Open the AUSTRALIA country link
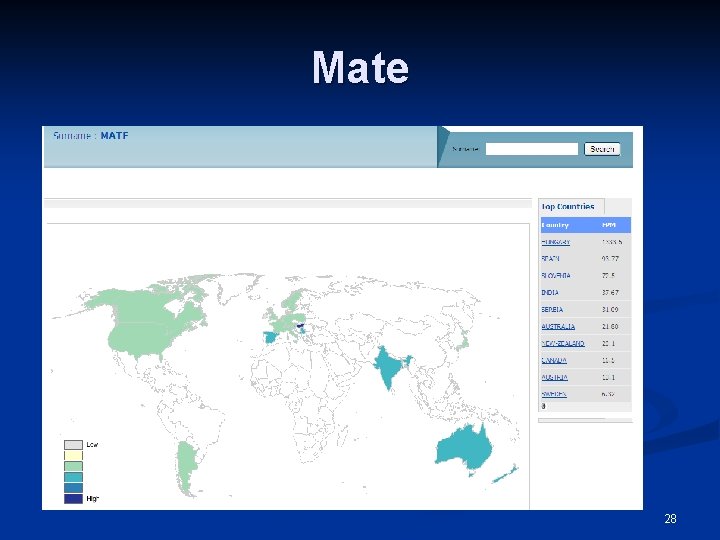The image size is (720, 540). [x=558, y=326]
